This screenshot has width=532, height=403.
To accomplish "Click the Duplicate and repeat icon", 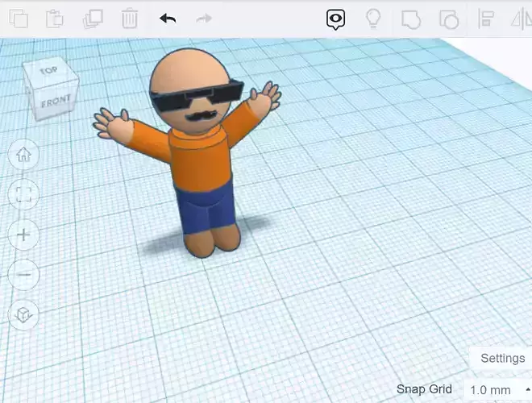I will point(93,19).
